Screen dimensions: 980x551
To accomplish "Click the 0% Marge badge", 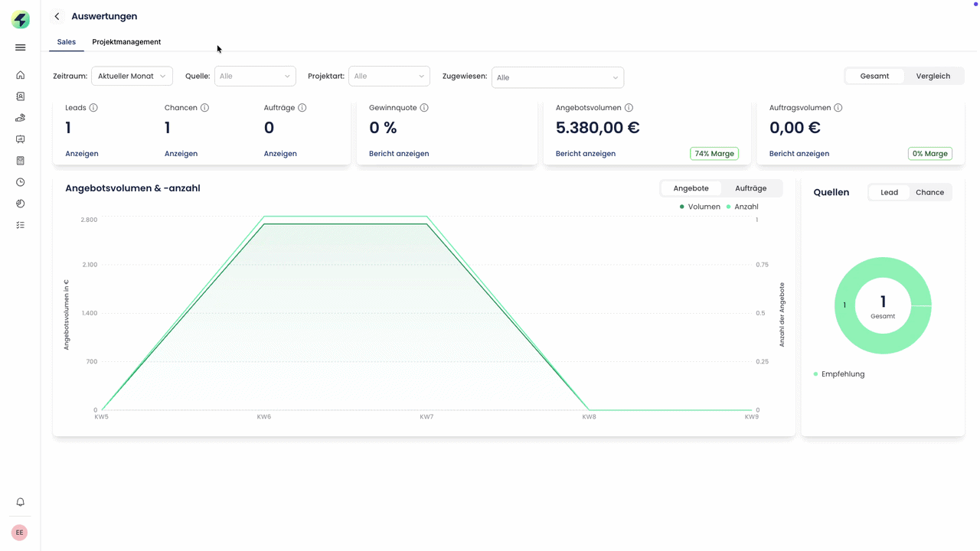I will (x=930, y=154).
